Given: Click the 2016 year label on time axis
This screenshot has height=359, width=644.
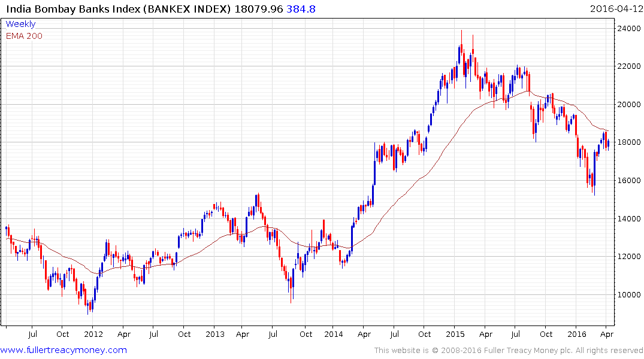Looking at the screenshot, I should [x=577, y=334].
